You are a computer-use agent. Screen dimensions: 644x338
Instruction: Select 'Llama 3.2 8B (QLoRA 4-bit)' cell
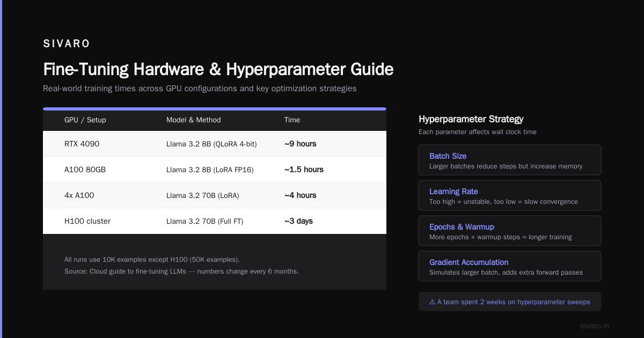pyautogui.click(x=211, y=144)
